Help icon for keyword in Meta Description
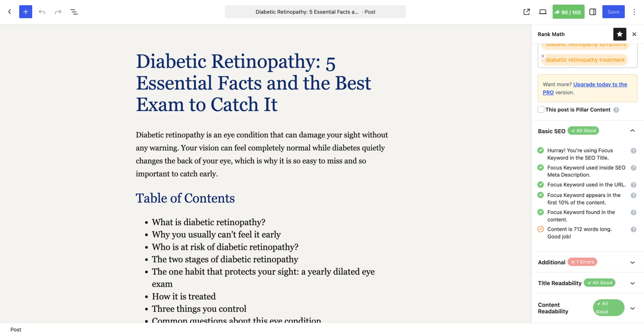This screenshot has width=644, height=336. [x=633, y=168]
